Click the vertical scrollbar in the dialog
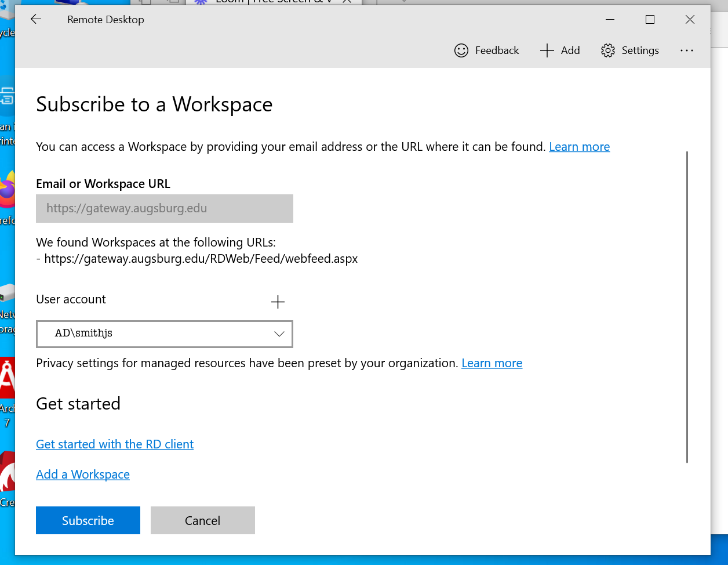The width and height of the screenshot is (728, 565). click(x=687, y=307)
